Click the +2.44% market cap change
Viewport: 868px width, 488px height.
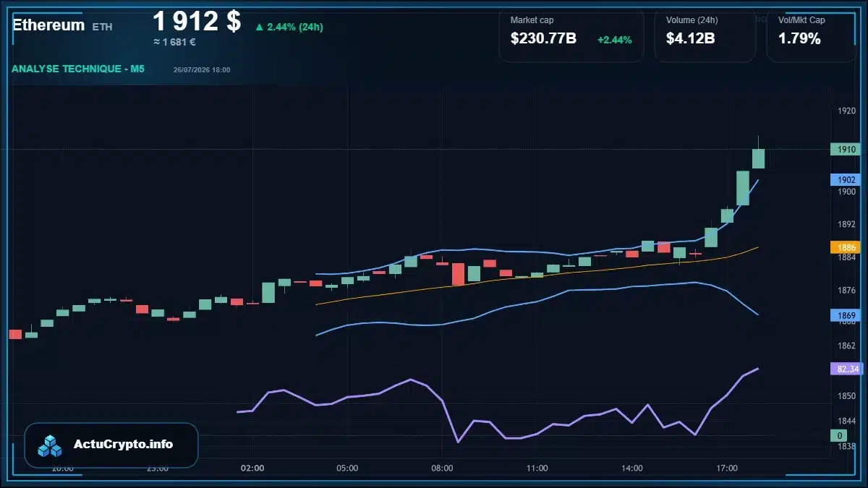click(x=614, y=40)
